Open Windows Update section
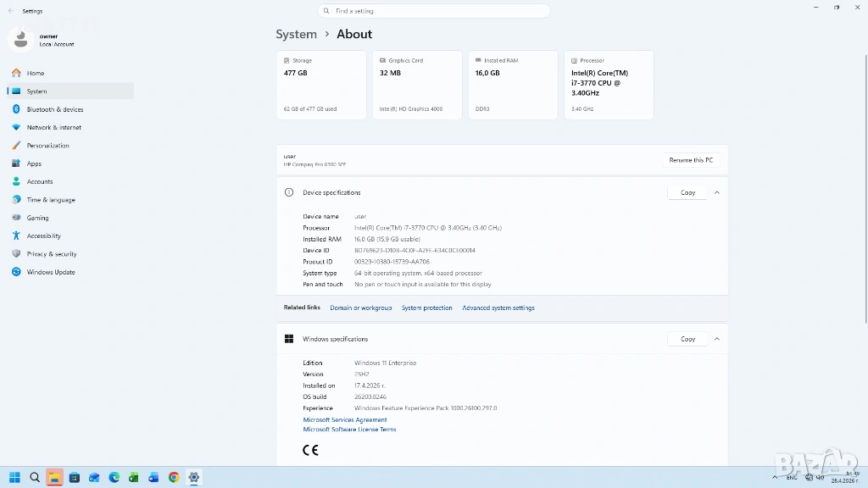Image resolution: width=868 pixels, height=488 pixels. pos(50,272)
